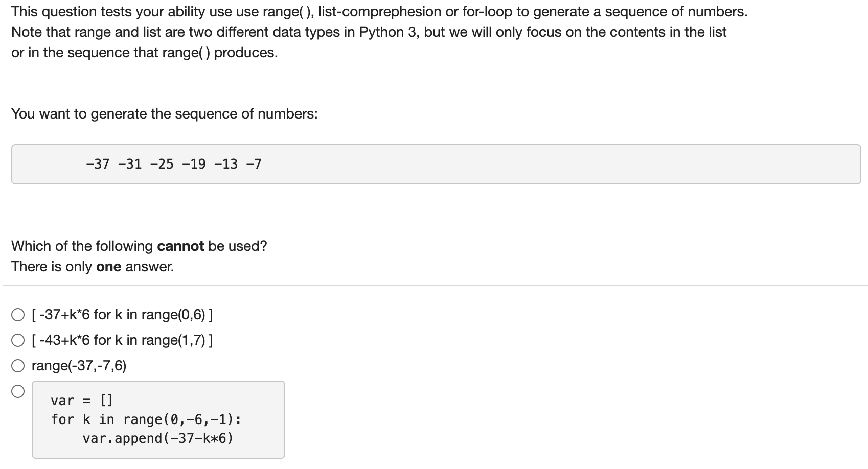The width and height of the screenshot is (868, 469).
Task: Click the 'Note that range and list' line
Action: 369,32
